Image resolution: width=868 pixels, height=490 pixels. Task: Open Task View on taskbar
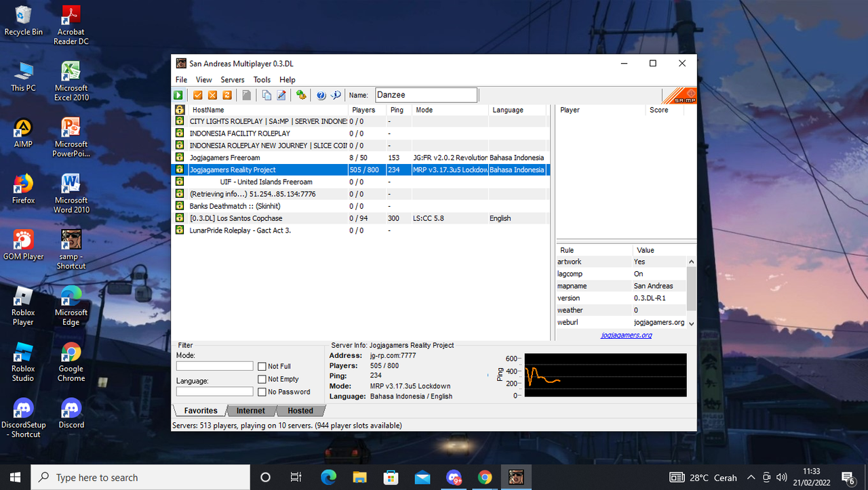pyautogui.click(x=296, y=477)
